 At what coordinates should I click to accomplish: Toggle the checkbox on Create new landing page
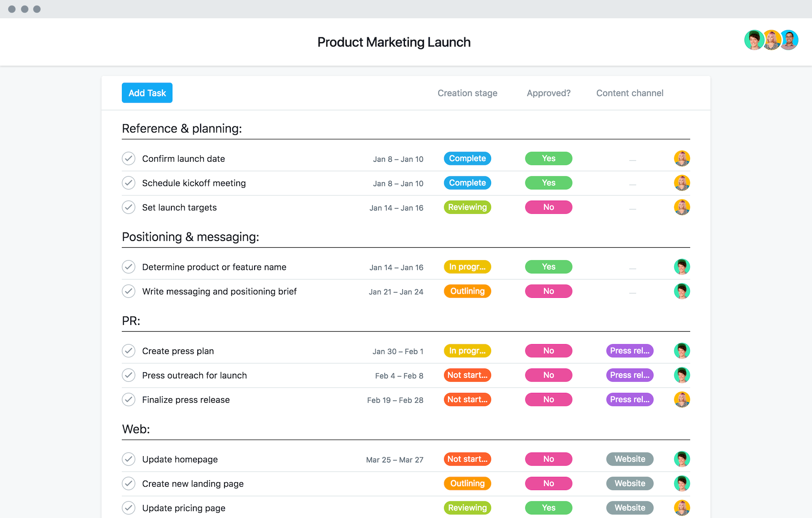click(x=129, y=483)
